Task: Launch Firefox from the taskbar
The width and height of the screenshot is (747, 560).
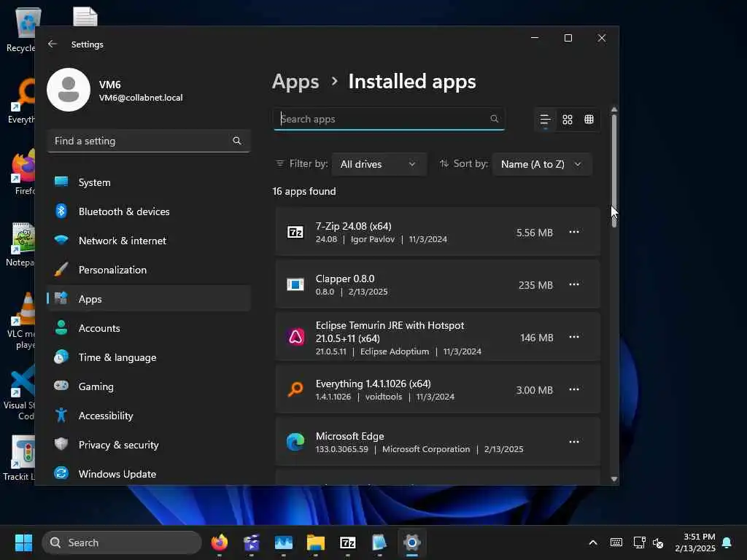Action: click(219, 542)
